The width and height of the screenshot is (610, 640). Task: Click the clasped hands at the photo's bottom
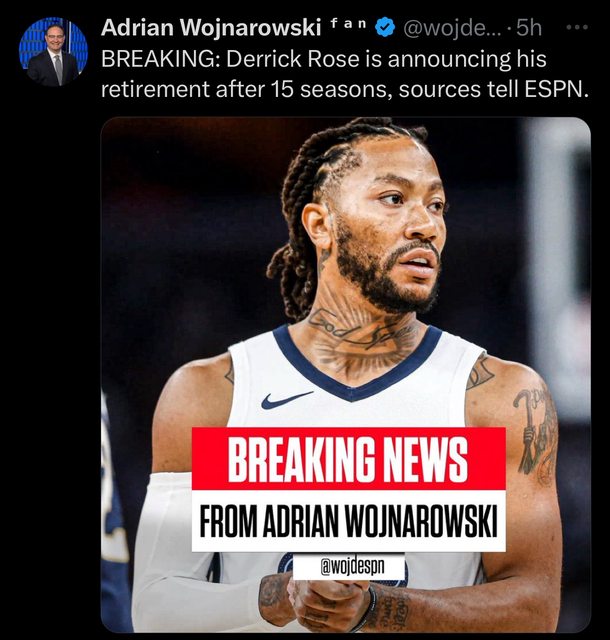click(x=323, y=602)
